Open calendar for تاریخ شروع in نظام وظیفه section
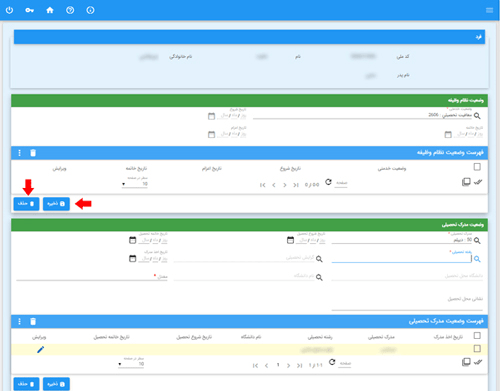The height and width of the screenshot is (391, 500). pos(211,116)
